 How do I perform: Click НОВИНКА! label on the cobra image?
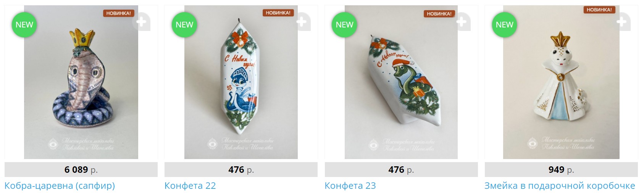click(118, 13)
